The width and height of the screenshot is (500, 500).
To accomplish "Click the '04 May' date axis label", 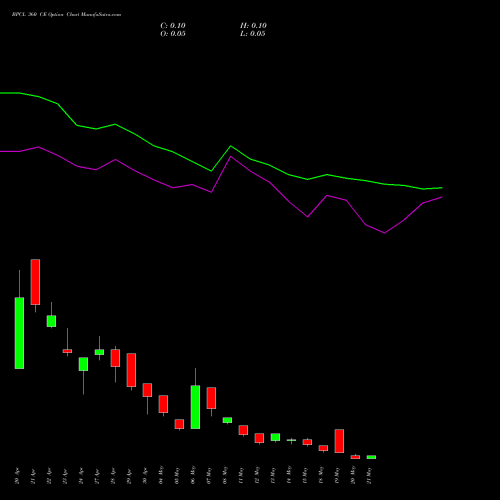I will click(x=161, y=475).
